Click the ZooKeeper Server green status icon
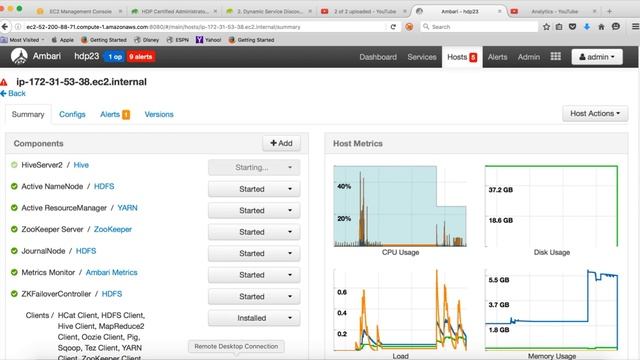640x360 pixels. click(14, 229)
